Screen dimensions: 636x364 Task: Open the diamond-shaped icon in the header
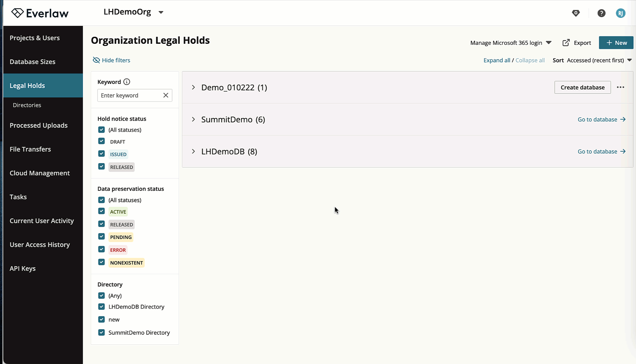pyautogui.click(x=576, y=13)
